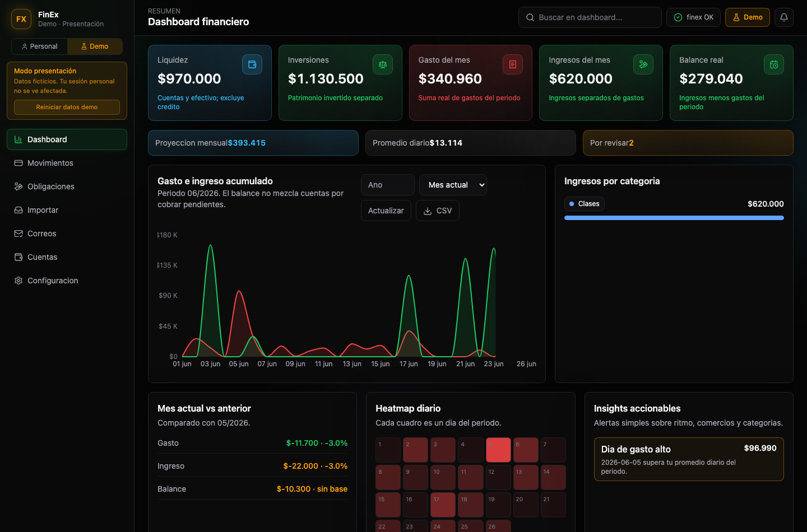Click the Inversiones scales icon
Image resolution: width=807 pixels, height=532 pixels.
(x=383, y=64)
